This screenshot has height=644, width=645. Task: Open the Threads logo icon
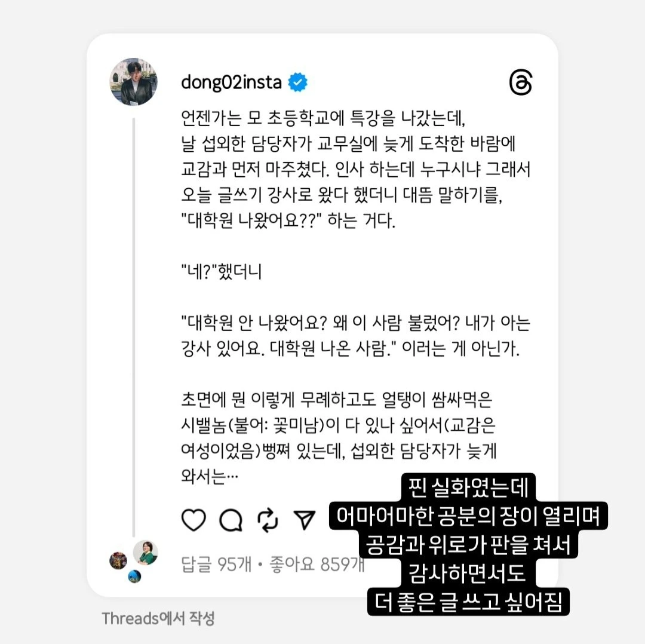click(521, 82)
